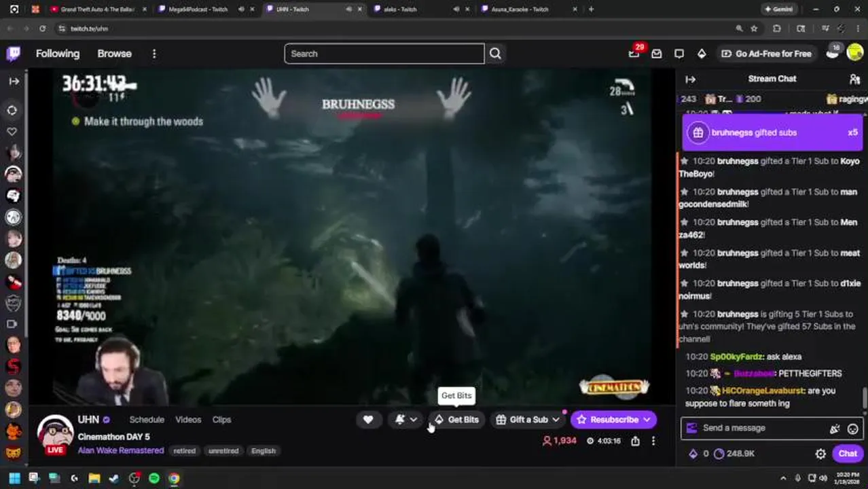Open Spotify from the taskbar
Image resolution: width=868 pixels, height=489 pixels.
154,478
